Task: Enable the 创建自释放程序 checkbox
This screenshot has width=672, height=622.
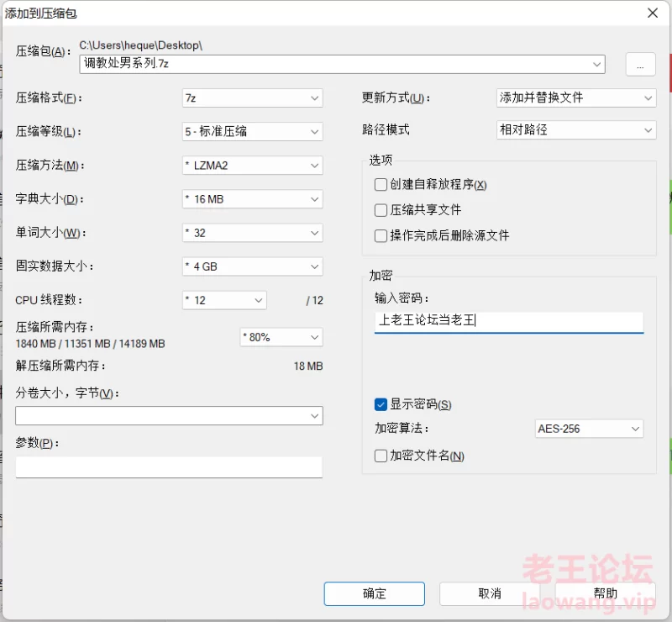Action: click(381, 184)
